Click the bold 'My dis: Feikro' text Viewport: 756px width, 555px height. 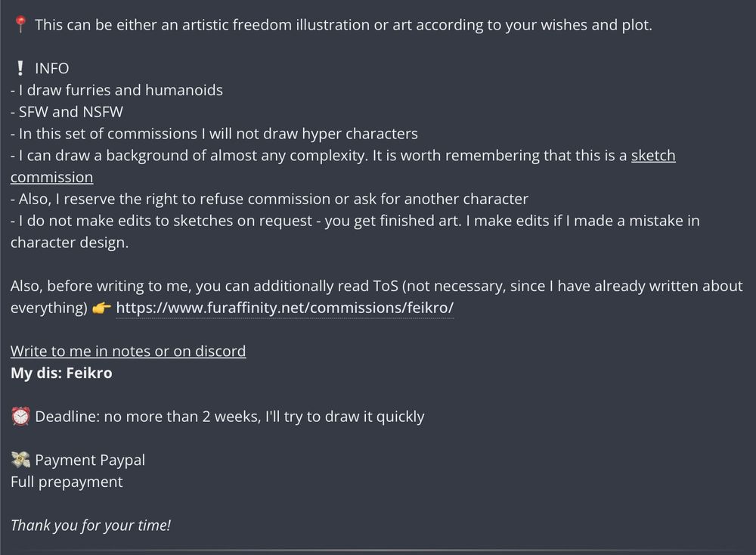61,373
